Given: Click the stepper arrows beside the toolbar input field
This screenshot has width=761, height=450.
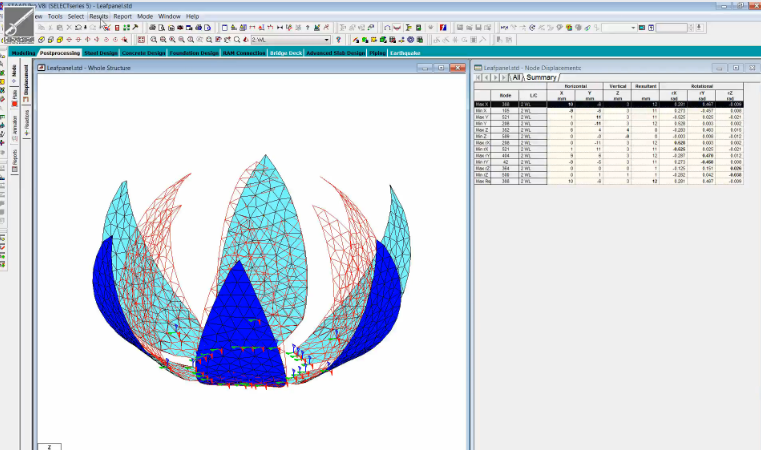Looking at the screenshot, I should 691,28.
